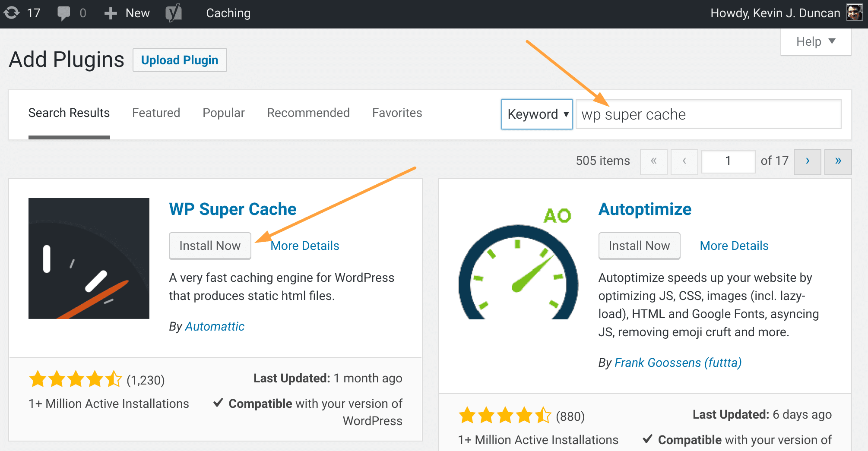This screenshot has width=868, height=451.
Task: Switch to the Popular tab
Action: pos(224,113)
